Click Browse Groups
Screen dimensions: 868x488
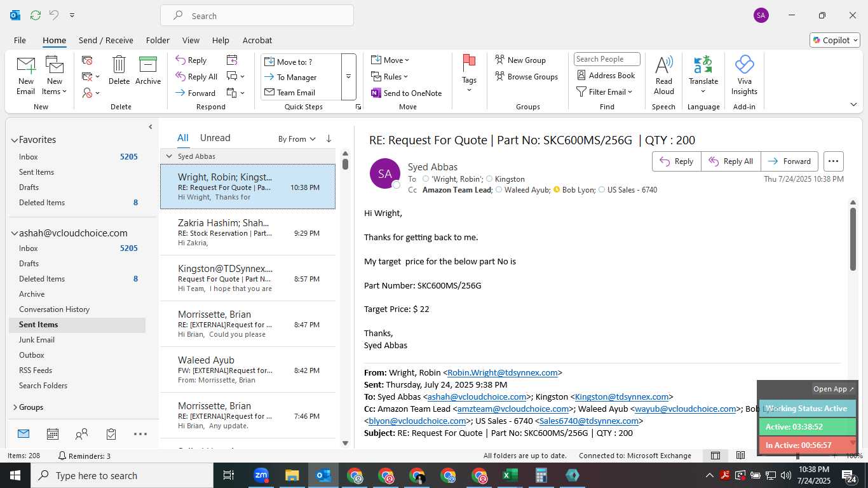[526, 76]
